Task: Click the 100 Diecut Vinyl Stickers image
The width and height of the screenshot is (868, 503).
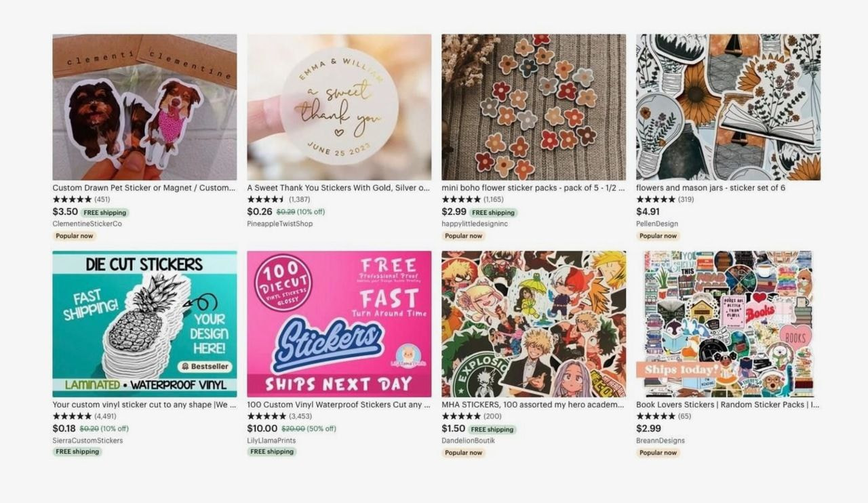Action: 339,324
